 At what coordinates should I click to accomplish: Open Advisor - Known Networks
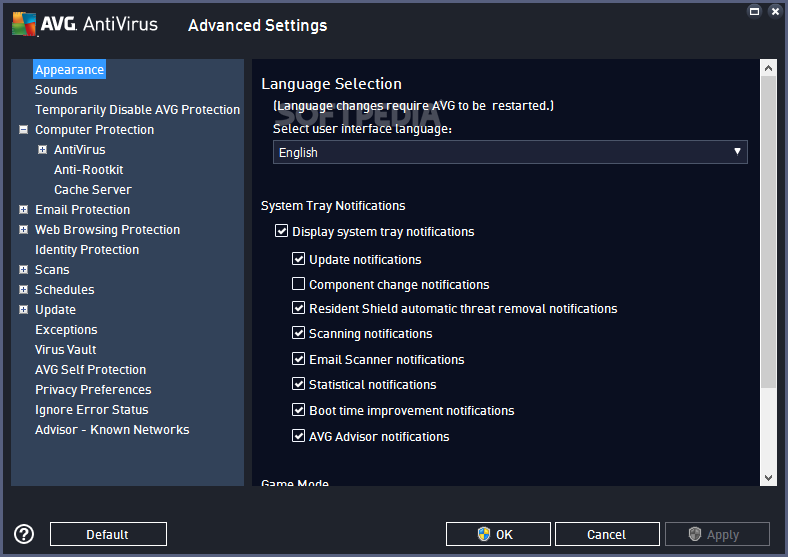(x=112, y=430)
